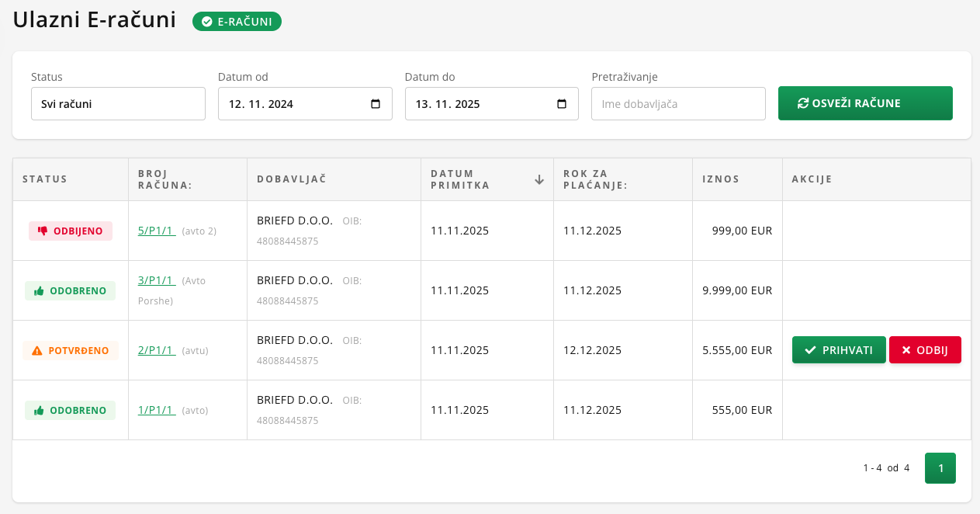Click thumbs-up icon on invoice 3/P1/1 status
Viewport: 980px width, 514px height.
(x=39, y=290)
